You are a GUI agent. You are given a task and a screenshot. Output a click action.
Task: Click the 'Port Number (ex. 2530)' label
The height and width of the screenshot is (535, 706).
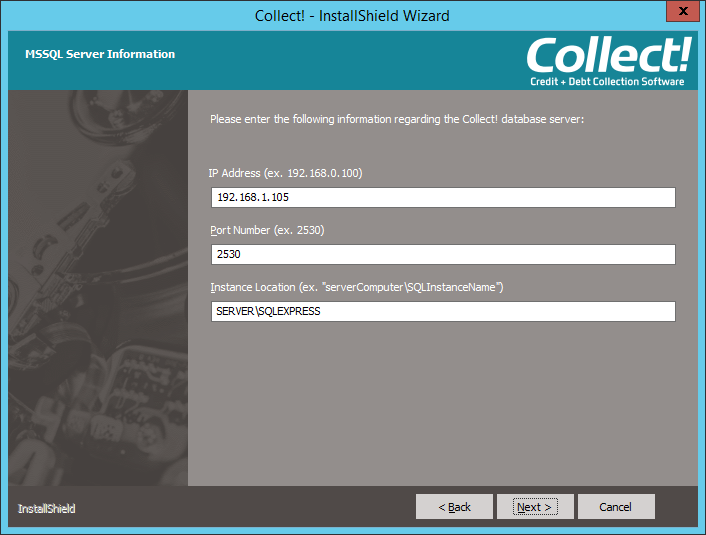pyautogui.click(x=267, y=230)
